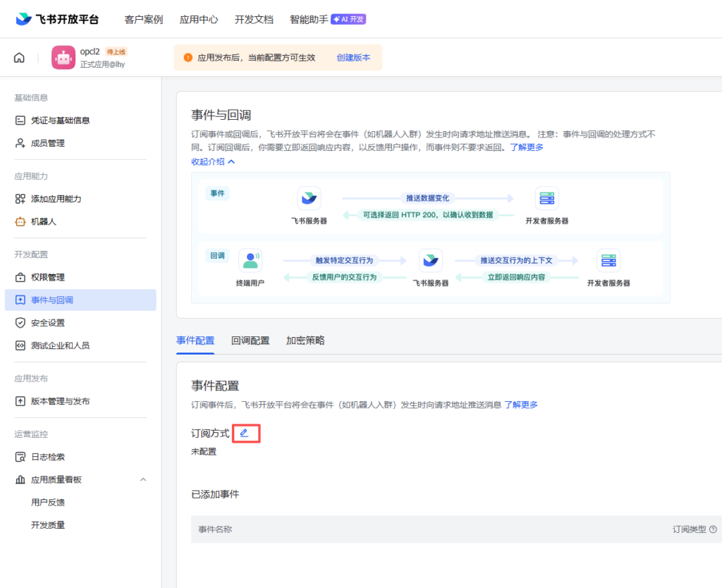Open 版本管理与发布 in sidebar
The image size is (722, 588).
[60, 401]
